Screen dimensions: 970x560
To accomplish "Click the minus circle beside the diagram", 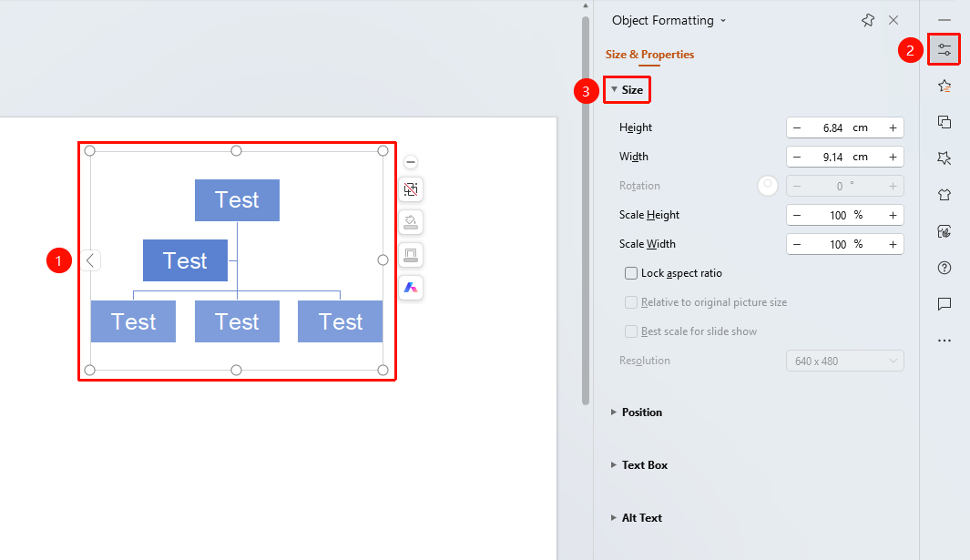I will click(411, 162).
